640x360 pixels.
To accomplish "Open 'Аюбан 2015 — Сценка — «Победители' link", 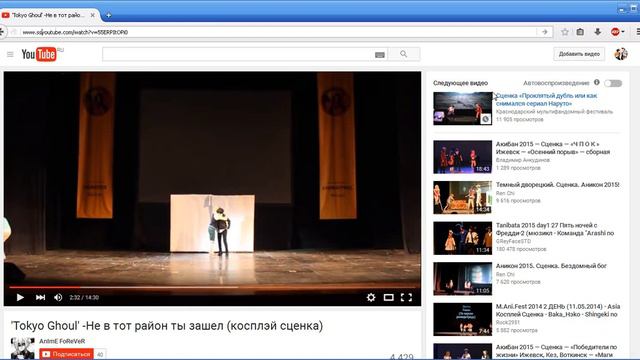I will (556, 351).
